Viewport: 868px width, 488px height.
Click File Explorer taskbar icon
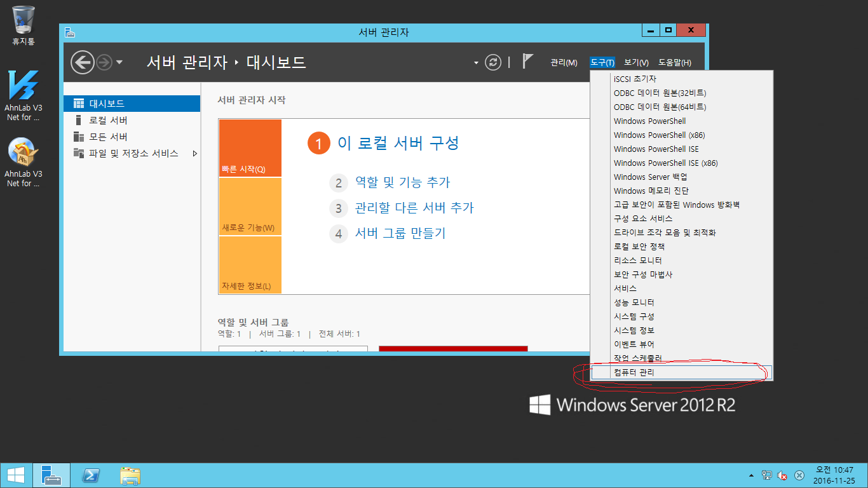tap(130, 475)
